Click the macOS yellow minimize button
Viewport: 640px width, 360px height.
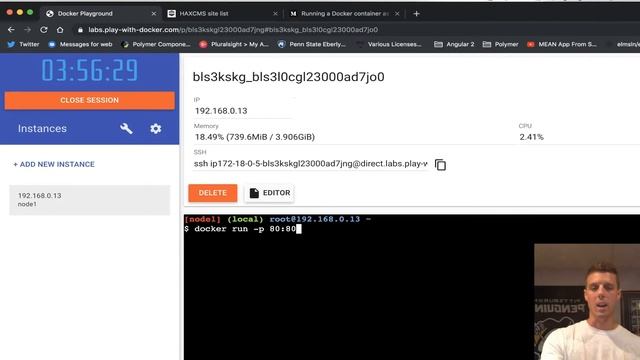coord(20,13)
